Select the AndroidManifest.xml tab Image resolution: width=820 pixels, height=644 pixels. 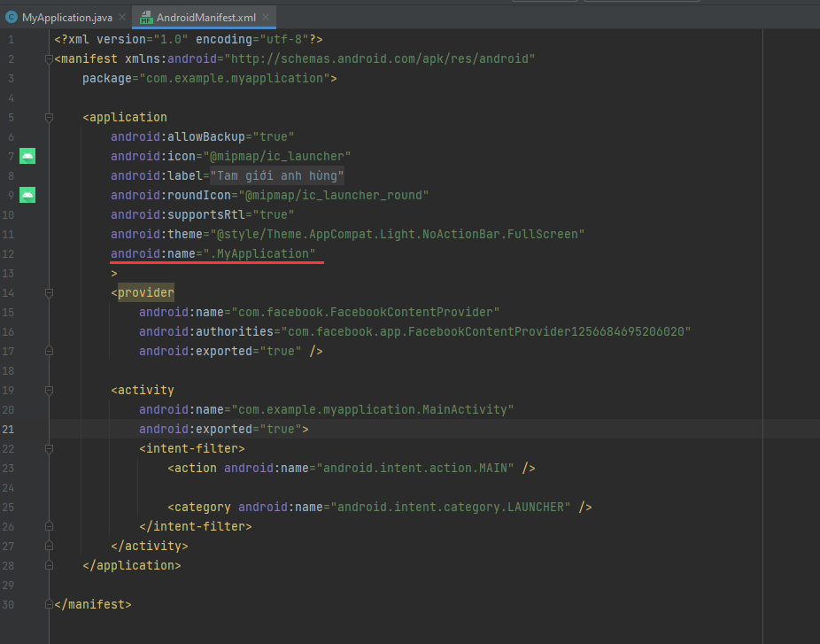(x=207, y=17)
